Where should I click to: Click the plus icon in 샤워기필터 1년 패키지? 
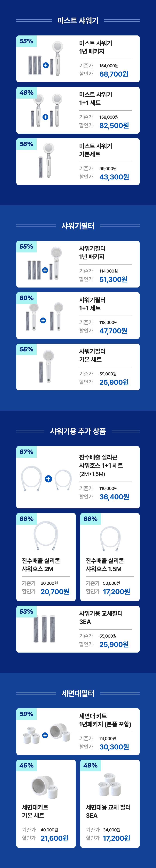[45, 270]
